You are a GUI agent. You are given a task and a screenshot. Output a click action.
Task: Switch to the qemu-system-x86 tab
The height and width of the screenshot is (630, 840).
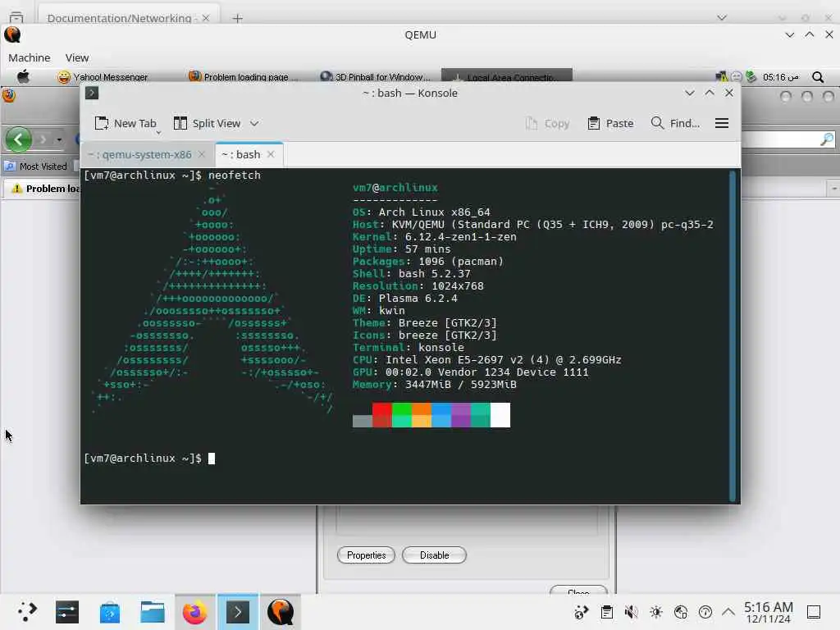pyautogui.click(x=139, y=154)
